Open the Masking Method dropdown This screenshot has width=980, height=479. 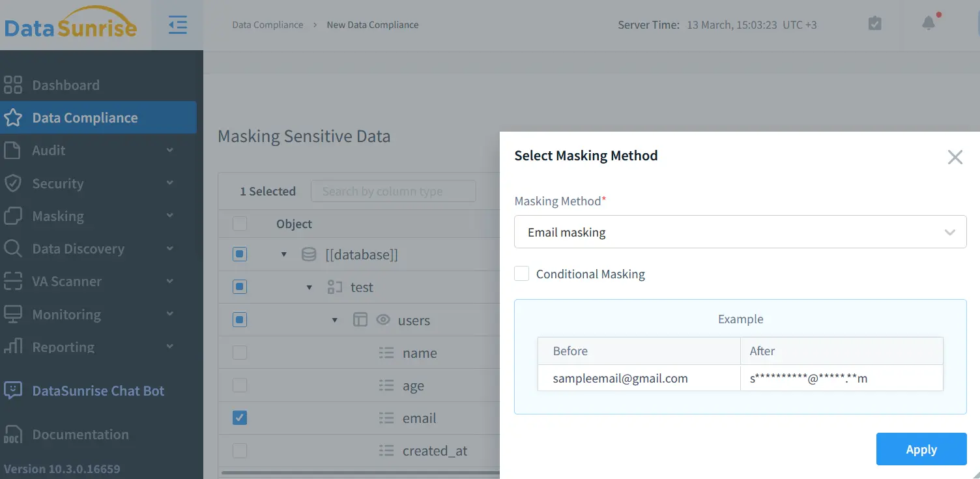point(740,233)
